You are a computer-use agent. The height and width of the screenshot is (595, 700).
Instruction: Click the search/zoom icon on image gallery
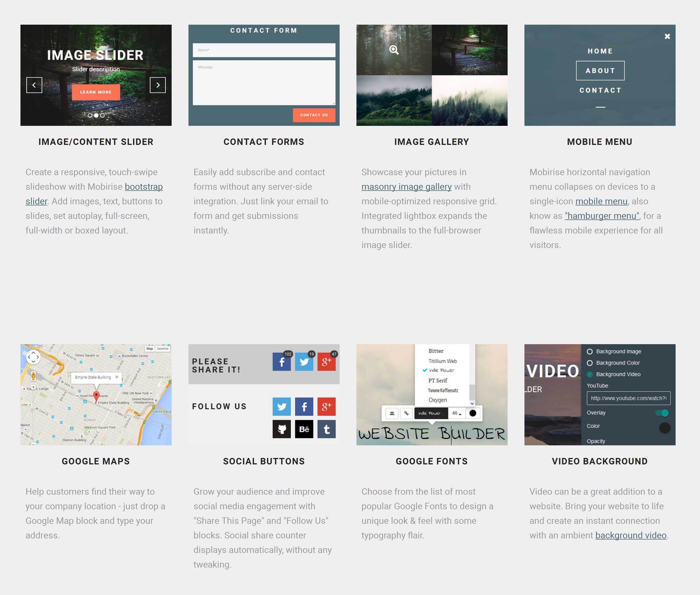394,50
